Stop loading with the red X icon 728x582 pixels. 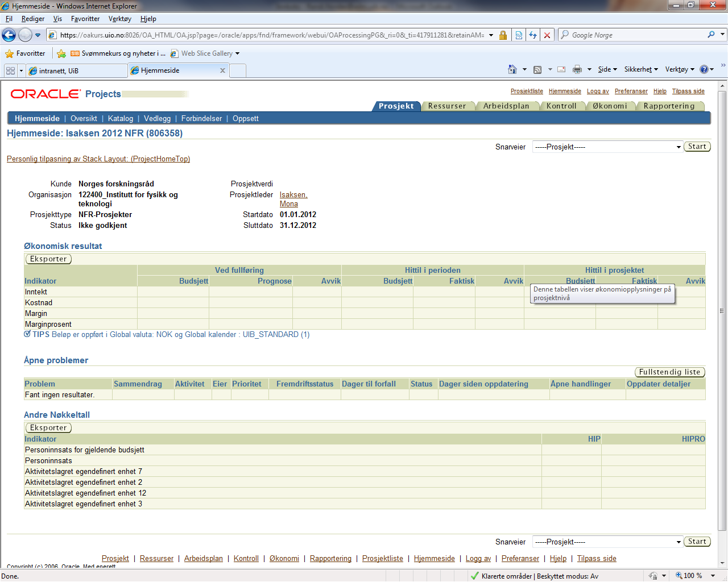coord(547,35)
